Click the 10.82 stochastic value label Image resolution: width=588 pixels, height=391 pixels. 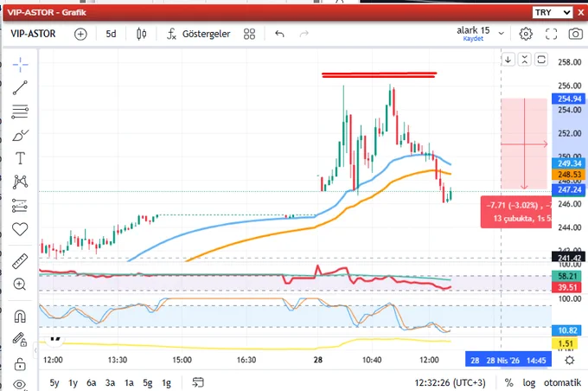point(567,330)
